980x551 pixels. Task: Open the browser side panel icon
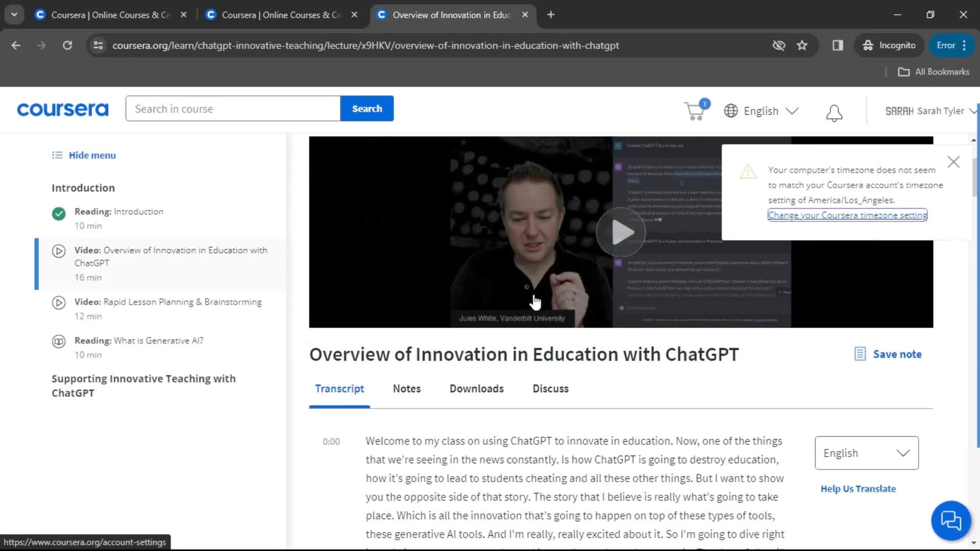(838, 45)
